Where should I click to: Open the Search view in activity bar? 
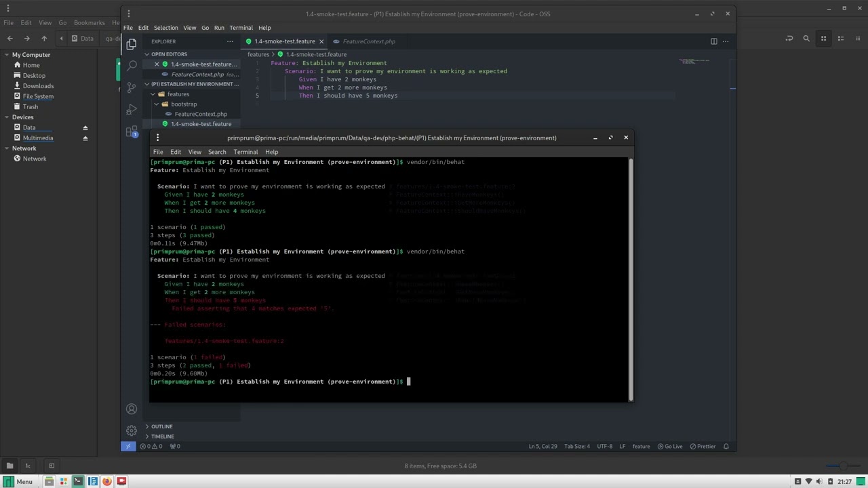click(x=132, y=66)
